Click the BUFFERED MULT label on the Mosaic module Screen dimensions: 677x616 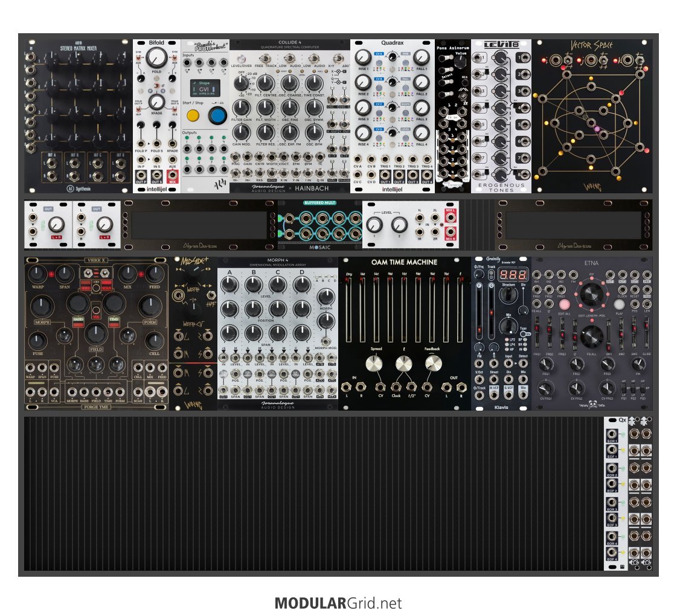click(319, 202)
